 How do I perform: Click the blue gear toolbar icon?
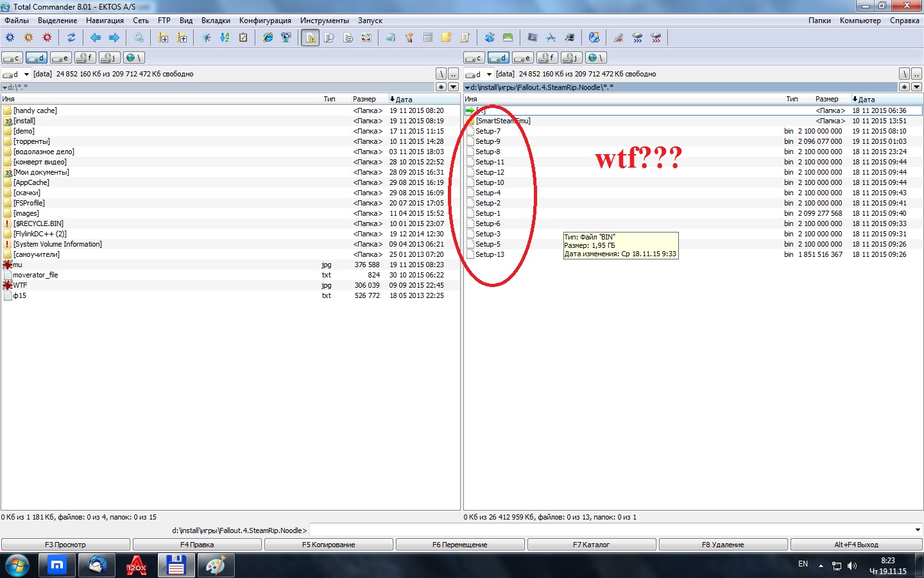pos(10,38)
